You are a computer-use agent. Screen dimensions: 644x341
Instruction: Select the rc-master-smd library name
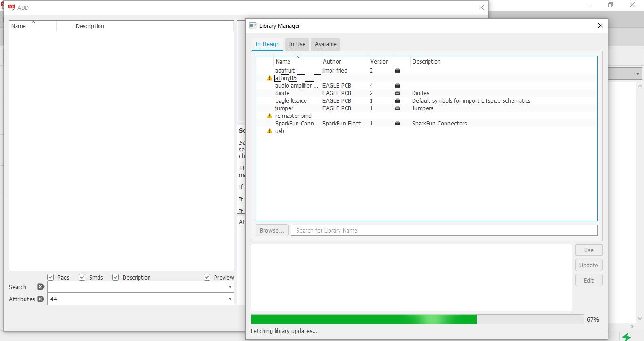tap(293, 116)
